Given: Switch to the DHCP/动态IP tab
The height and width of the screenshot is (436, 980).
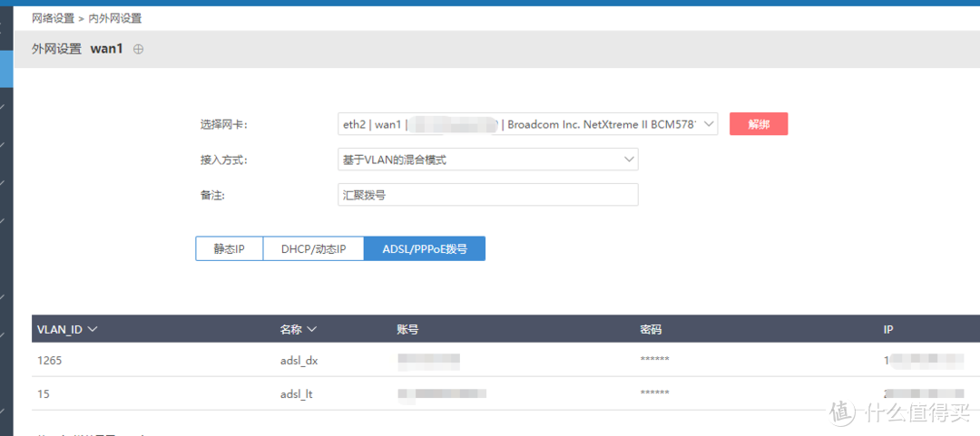Looking at the screenshot, I should (x=313, y=249).
